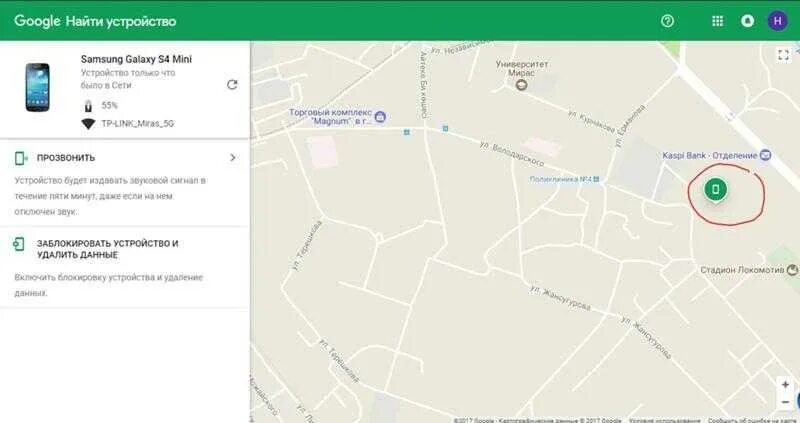This screenshot has width=800, height=423.
Task: Click the Найти устройство title
Action: pos(121,21)
